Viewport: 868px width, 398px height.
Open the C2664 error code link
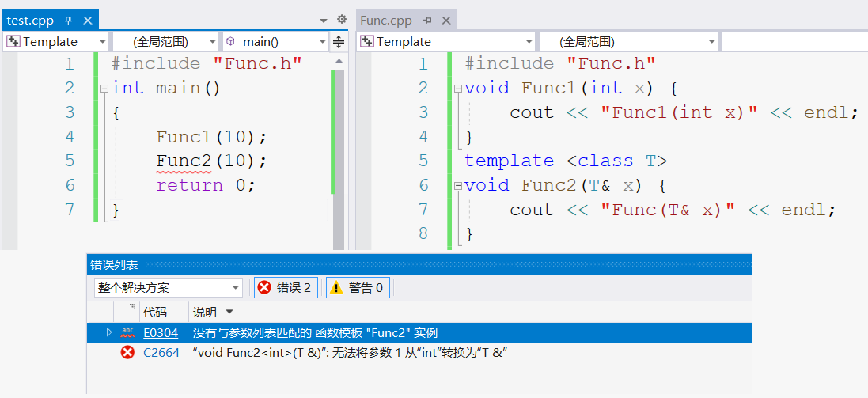pos(161,353)
